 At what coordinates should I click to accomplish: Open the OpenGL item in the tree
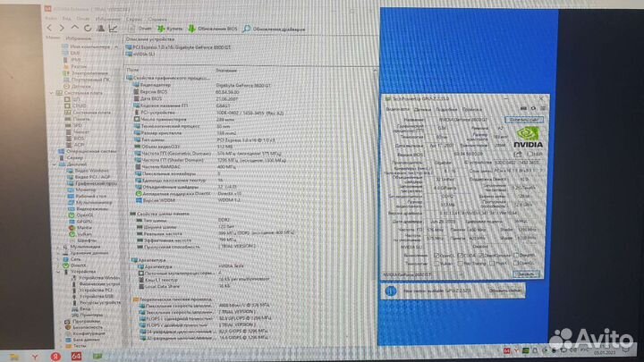click(84, 215)
